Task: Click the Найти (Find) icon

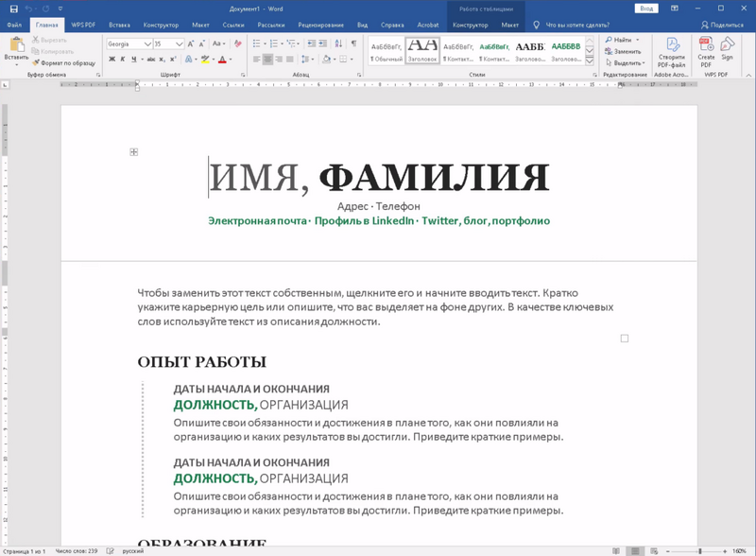Action: [x=609, y=39]
